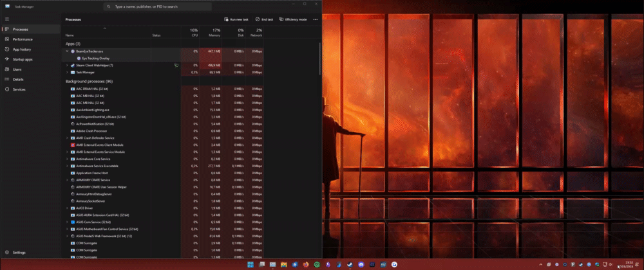Open the Windows Start menu
The image size is (644, 270).
tap(250, 265)
